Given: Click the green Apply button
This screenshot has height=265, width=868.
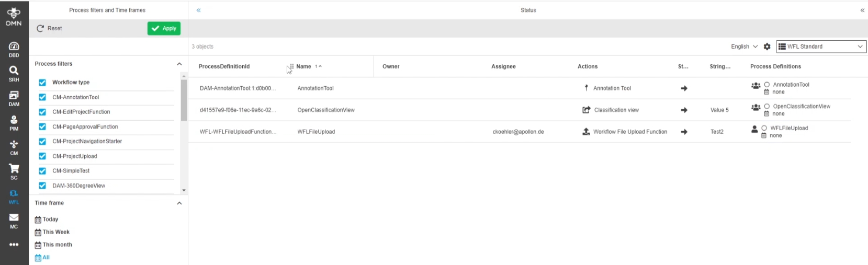Looking at the screenshot, I should coord(164,29).
